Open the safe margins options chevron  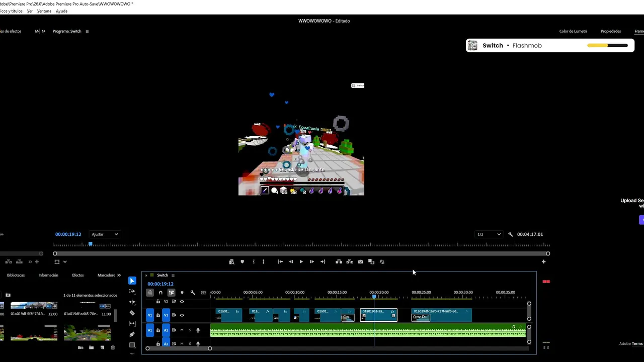(x=65, y=262)
